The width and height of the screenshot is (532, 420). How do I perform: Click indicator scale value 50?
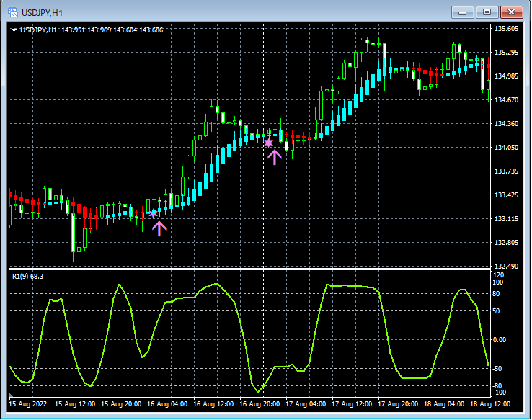tap(496, 310)
